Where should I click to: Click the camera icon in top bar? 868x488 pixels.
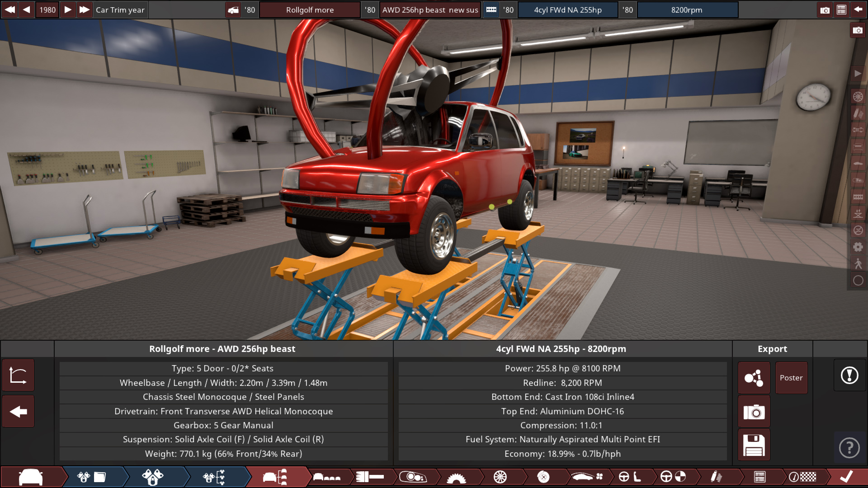[x=825, y=9]
